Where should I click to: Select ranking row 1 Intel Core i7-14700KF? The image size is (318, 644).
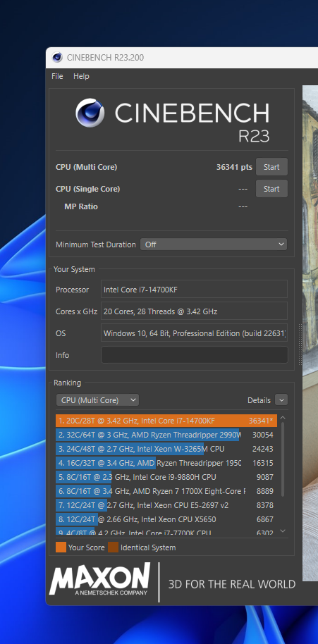pyautogui.click(x=166, y=421)
